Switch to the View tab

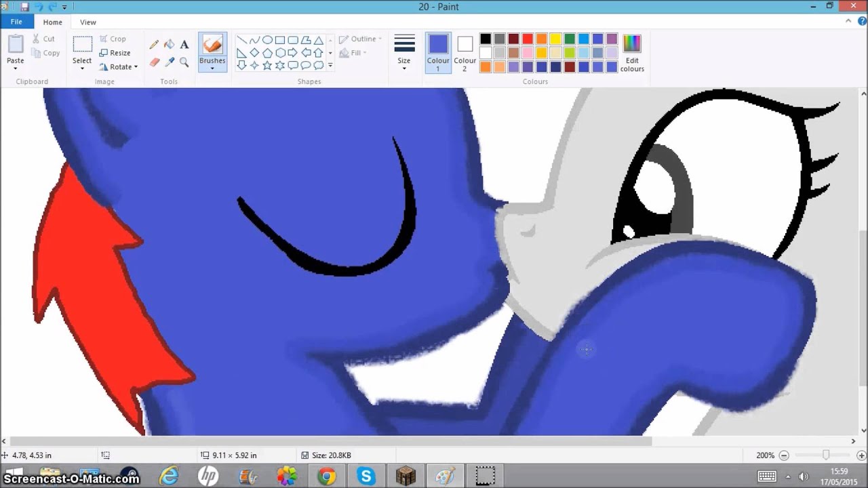tap(88, 22)
